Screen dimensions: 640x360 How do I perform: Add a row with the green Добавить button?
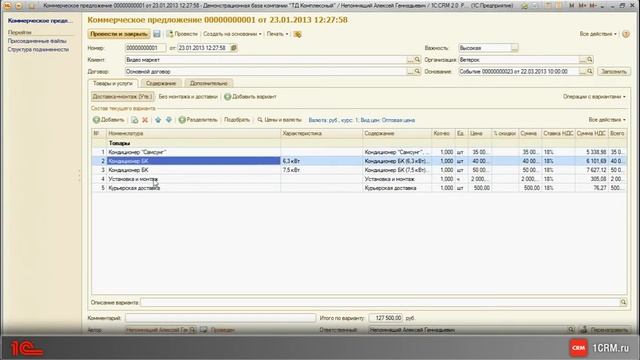pyautogui.click(x=109, y=120)
